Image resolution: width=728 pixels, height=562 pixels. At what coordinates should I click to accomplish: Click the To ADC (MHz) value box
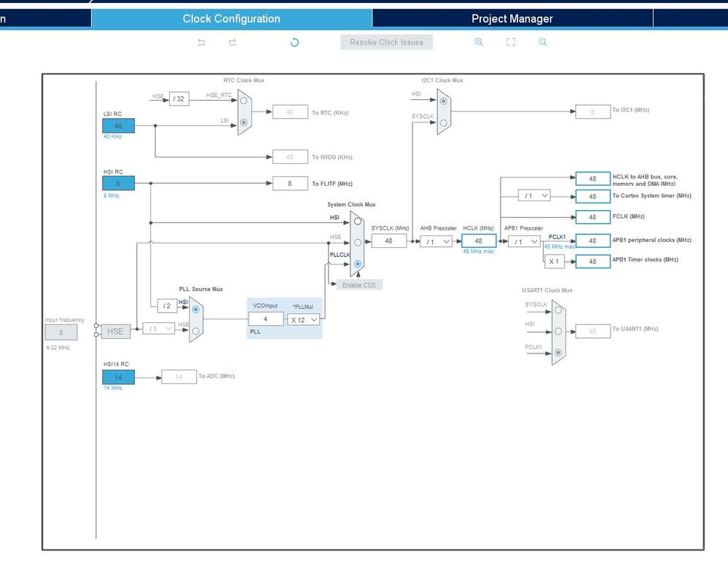[x=179, y=377]
